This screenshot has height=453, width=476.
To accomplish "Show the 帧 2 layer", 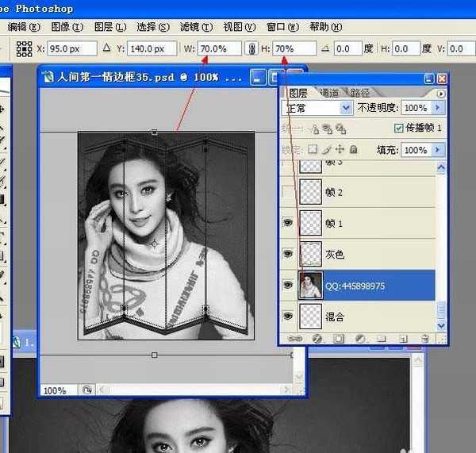I will coord(288,193).
